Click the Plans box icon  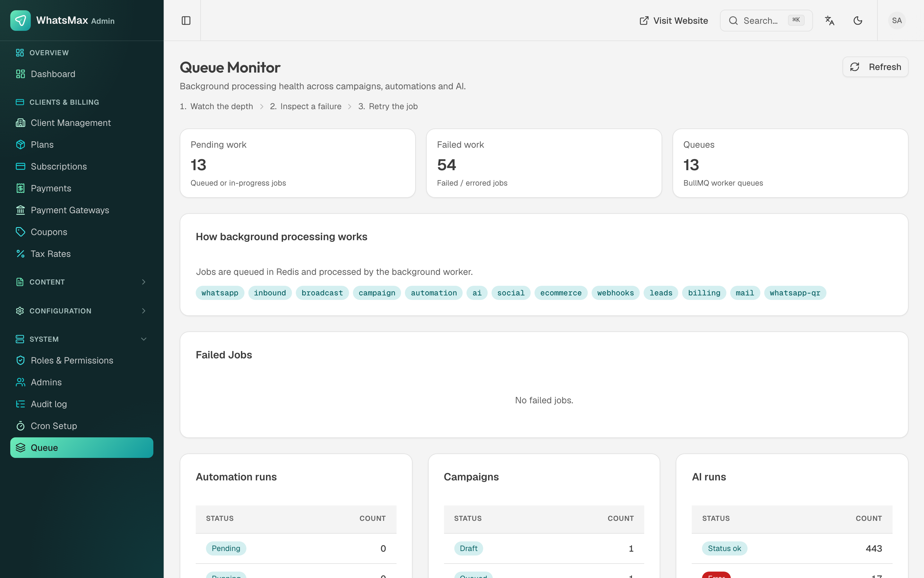point(21,144)
